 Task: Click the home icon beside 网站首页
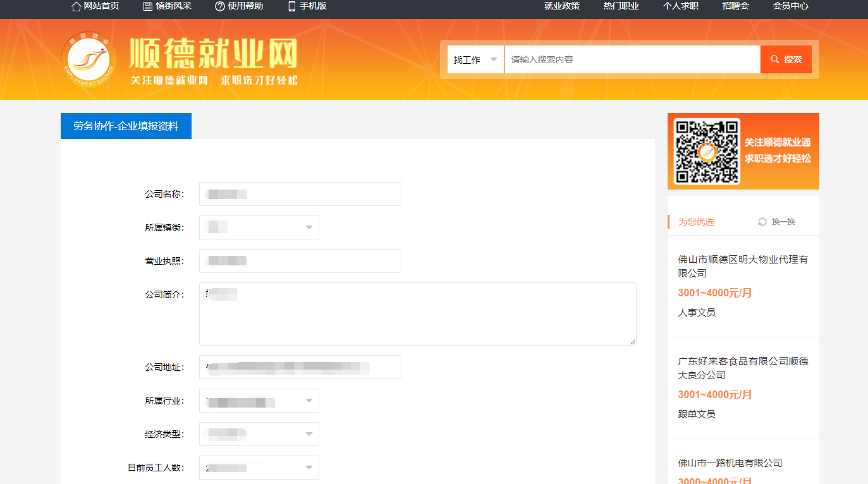[76, 6]
